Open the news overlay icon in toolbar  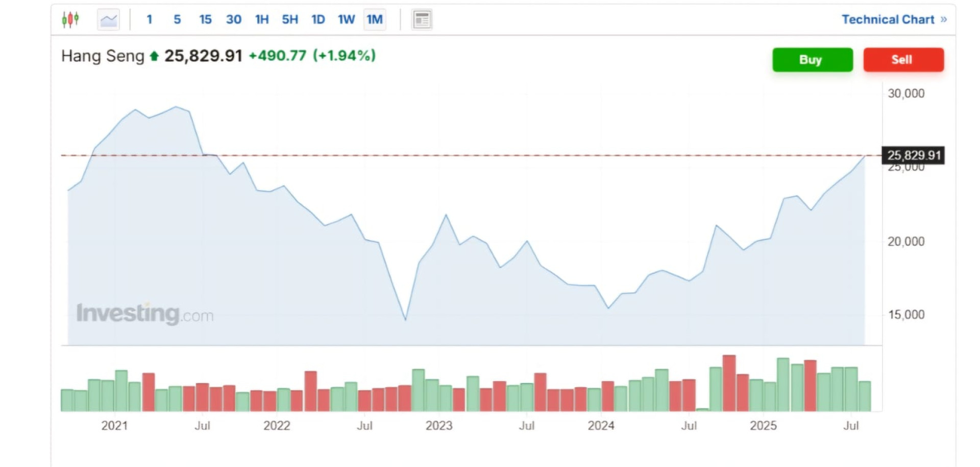422,20
